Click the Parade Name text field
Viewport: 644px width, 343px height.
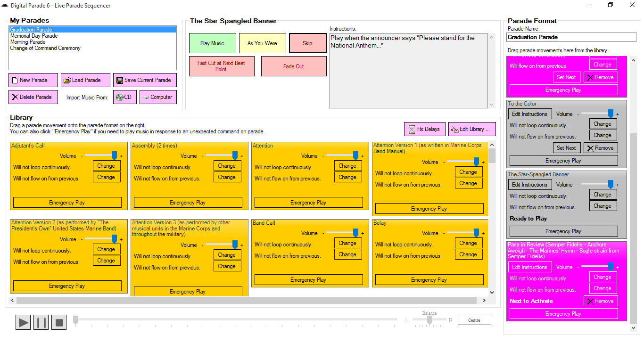571,37
